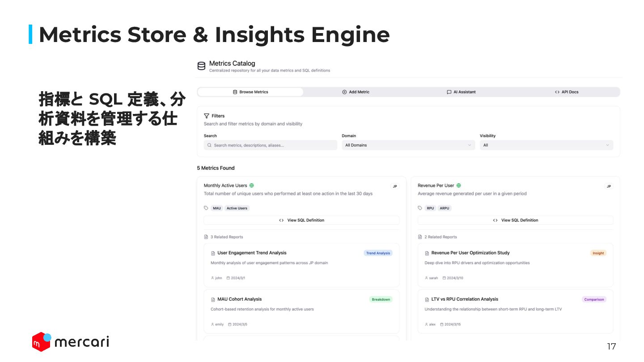Viewport: 644px width, 362px height.
Task: Click the Monthly Active Users title
Action: click(x=225, y=185)
